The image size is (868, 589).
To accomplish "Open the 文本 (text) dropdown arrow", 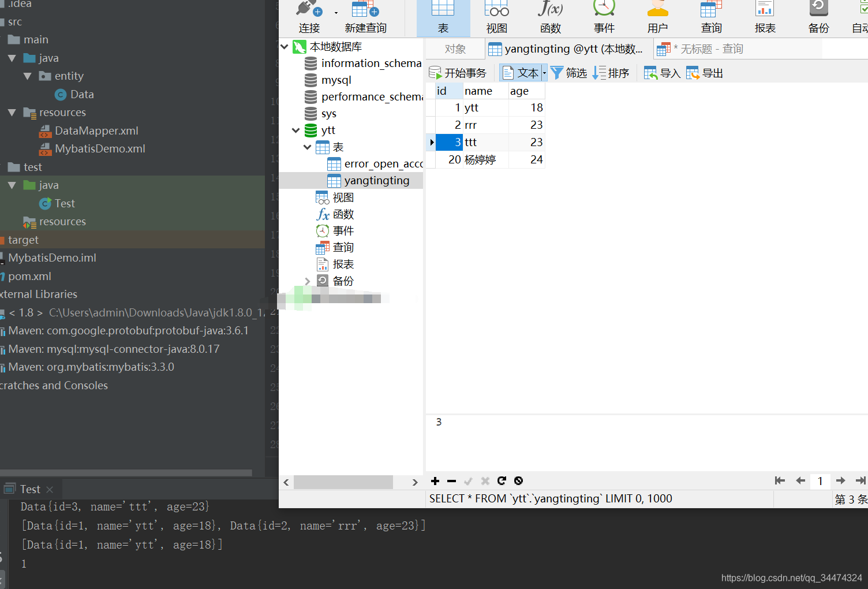I will pos(544,73).
